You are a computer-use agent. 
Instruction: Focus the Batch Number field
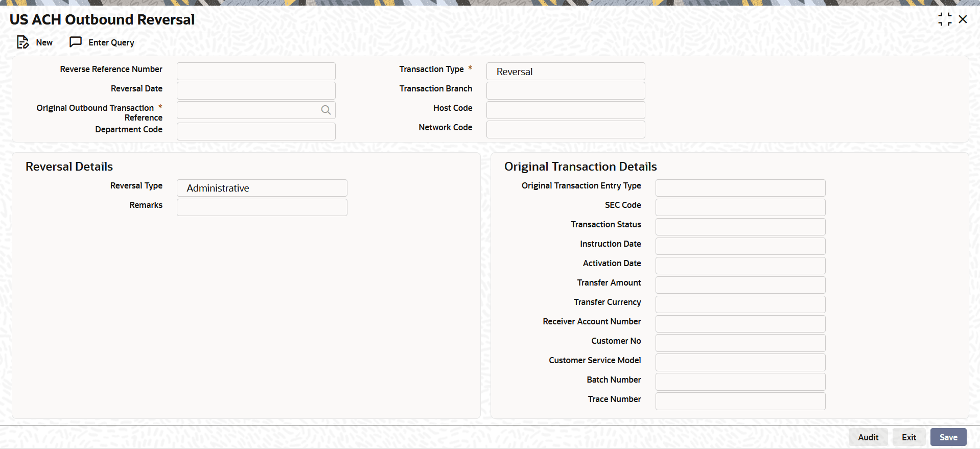pos(740,382)
